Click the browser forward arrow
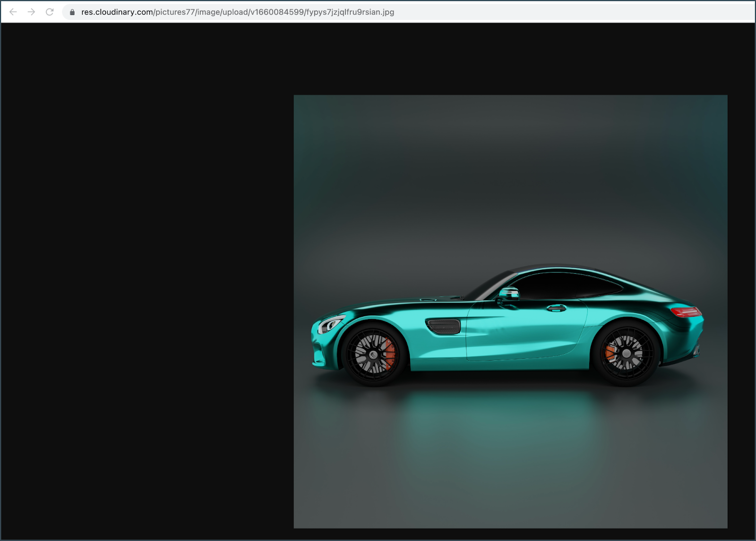Viewport: 756px width, 541px height. tap(31, 12)
